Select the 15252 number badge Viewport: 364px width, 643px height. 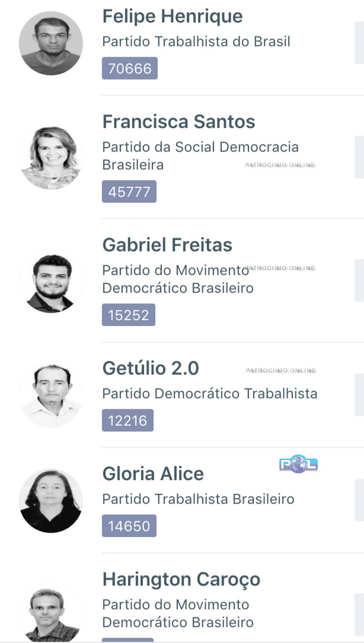click(128, 315)
